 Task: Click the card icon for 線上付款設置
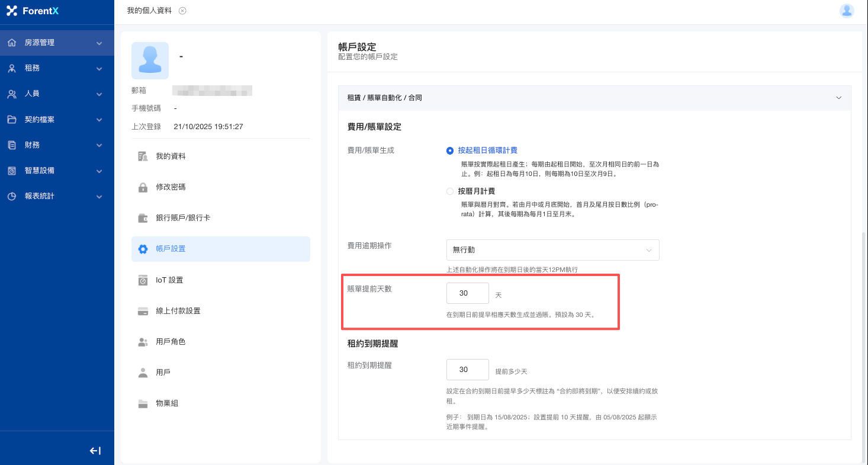coord(143,311)
